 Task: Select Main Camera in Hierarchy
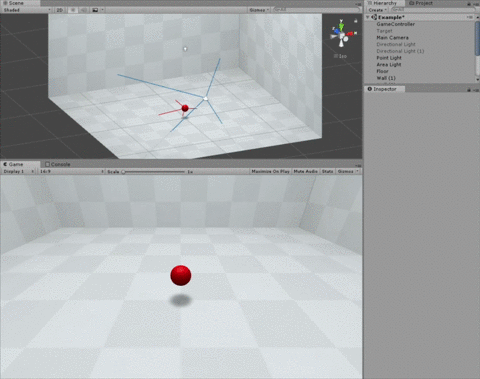pyautogui.click(x=392, y=38)
